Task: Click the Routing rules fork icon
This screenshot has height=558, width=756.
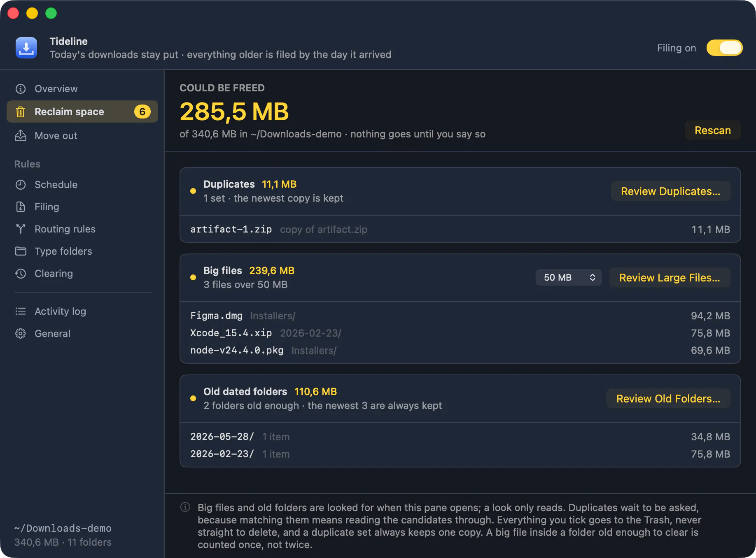Action: click(x=21, y=229)
